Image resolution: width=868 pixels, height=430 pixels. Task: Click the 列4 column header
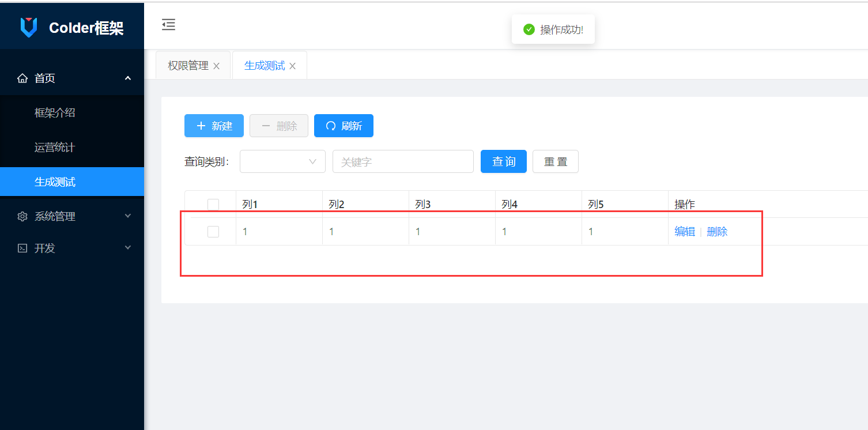(539, 204)
